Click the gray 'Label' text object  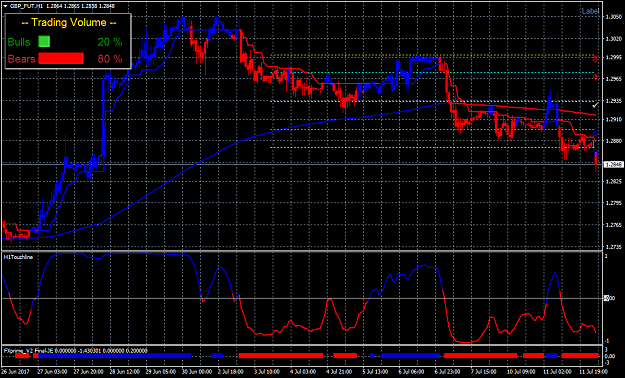point(590,11)
